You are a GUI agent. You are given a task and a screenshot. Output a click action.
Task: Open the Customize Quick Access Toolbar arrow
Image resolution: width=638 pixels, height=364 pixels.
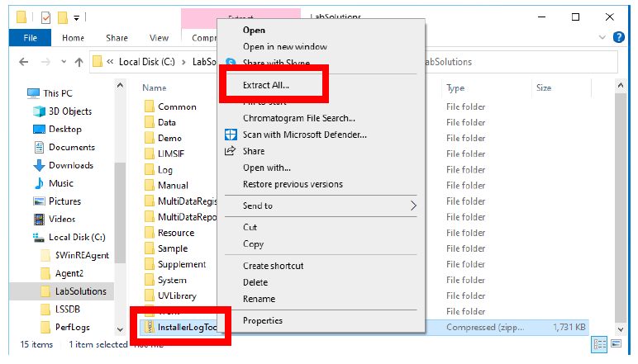(77, 18)
